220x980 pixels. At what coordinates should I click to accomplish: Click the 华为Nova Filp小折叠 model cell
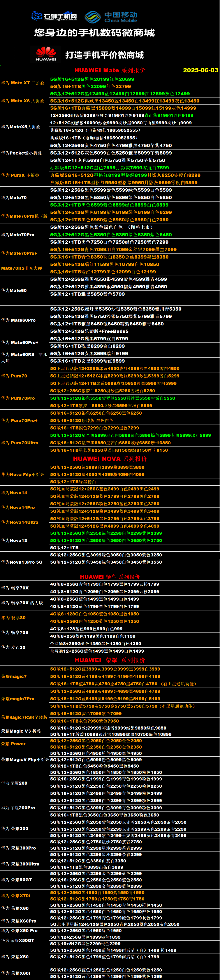(25, 474)
